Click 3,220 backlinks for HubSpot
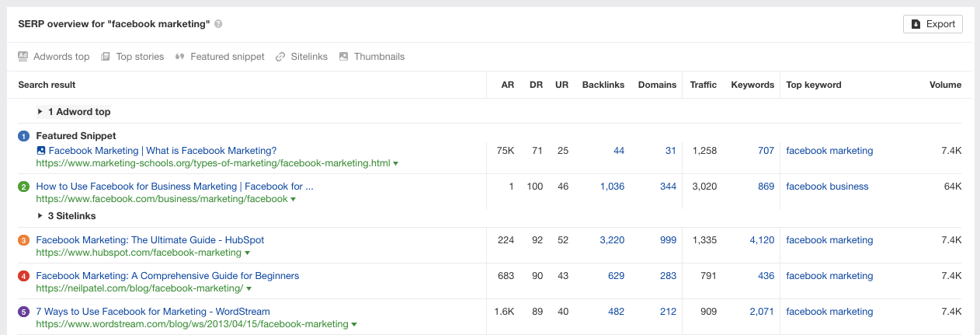 coord(612,240)
